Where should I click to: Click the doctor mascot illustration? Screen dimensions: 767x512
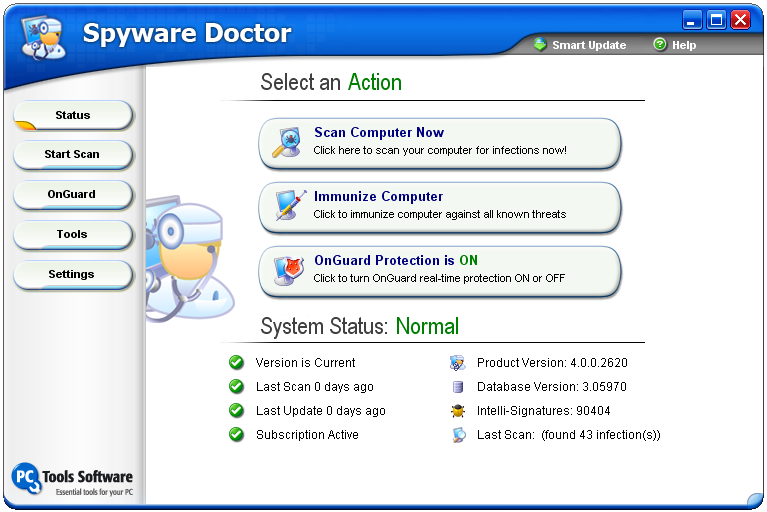point(189,258)
